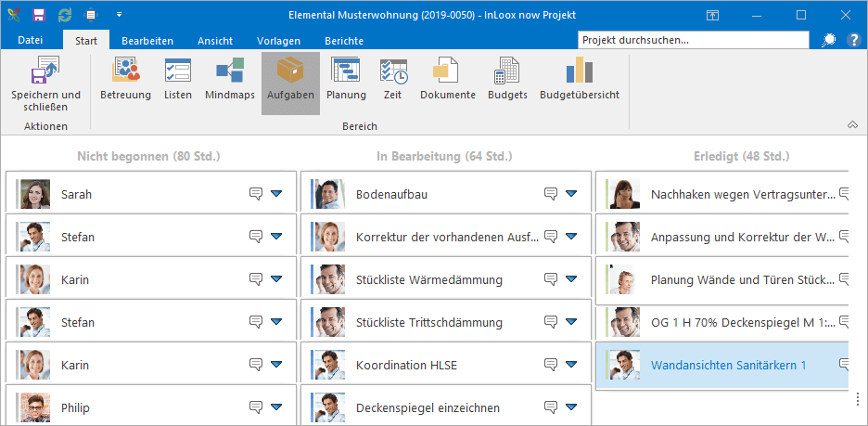Switch to the Vorlagen tab
This screenshot has width=868, height=426.
point(278,41)
